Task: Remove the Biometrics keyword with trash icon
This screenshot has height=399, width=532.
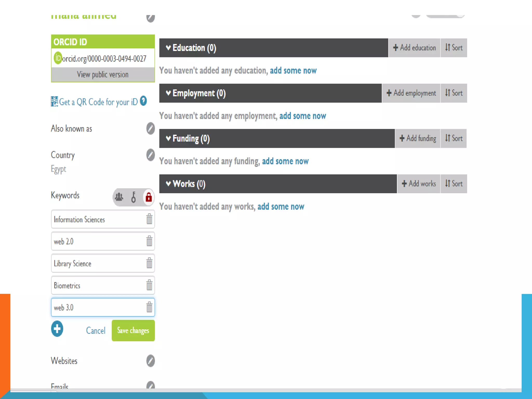Action: (149, 285)
